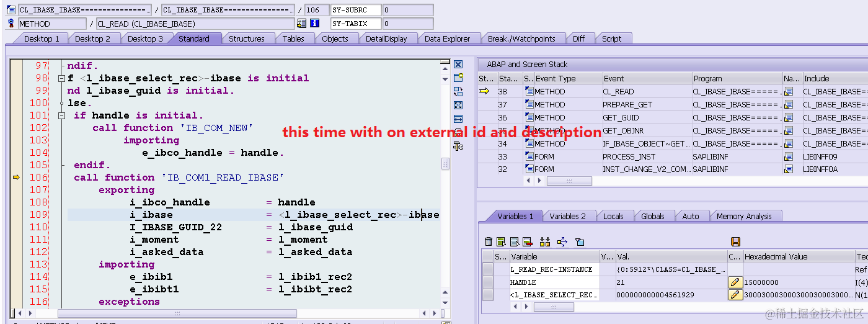Click the second list icon in Variables toolbar
868x324 pixels.
(x=501, y=241)
